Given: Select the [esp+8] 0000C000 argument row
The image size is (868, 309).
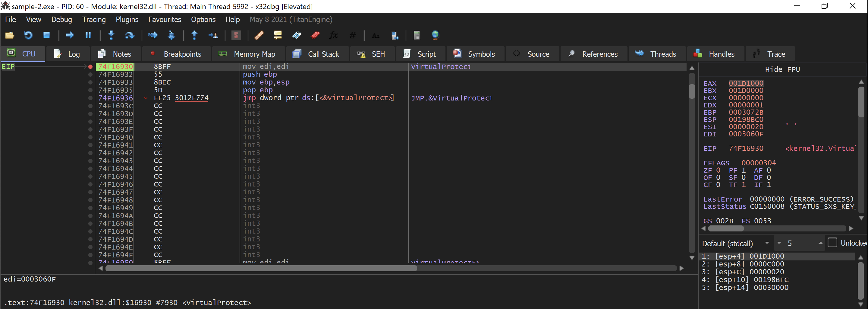Looking at the screenshot, I should pos(777,264).
